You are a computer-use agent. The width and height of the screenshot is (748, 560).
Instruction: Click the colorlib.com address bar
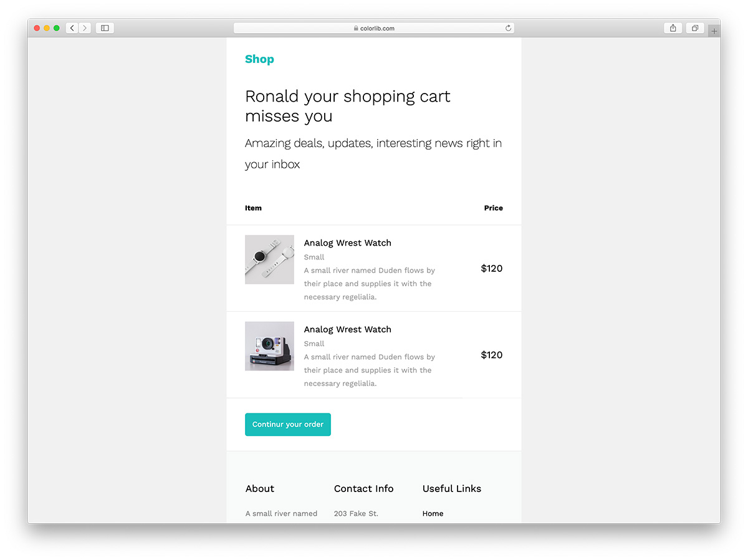tap(373, 28)
